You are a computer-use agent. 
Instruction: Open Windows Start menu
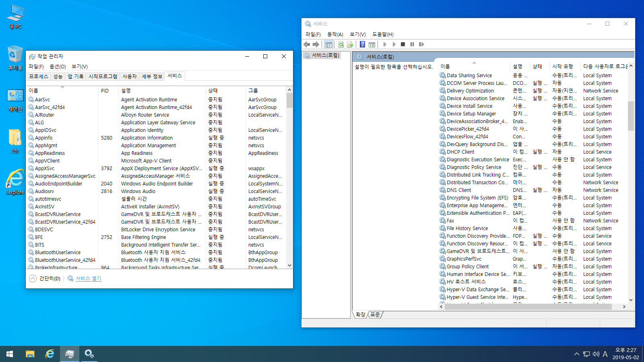point(10,354)
